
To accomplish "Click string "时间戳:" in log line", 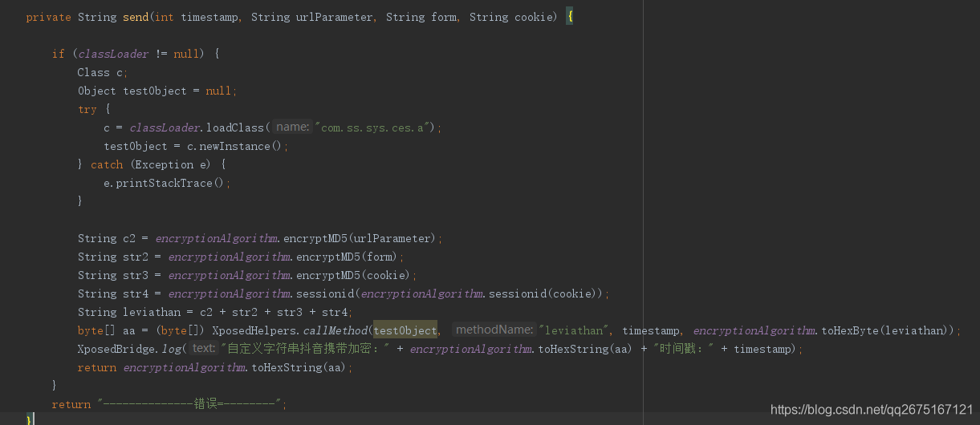I will coord(684,349).
